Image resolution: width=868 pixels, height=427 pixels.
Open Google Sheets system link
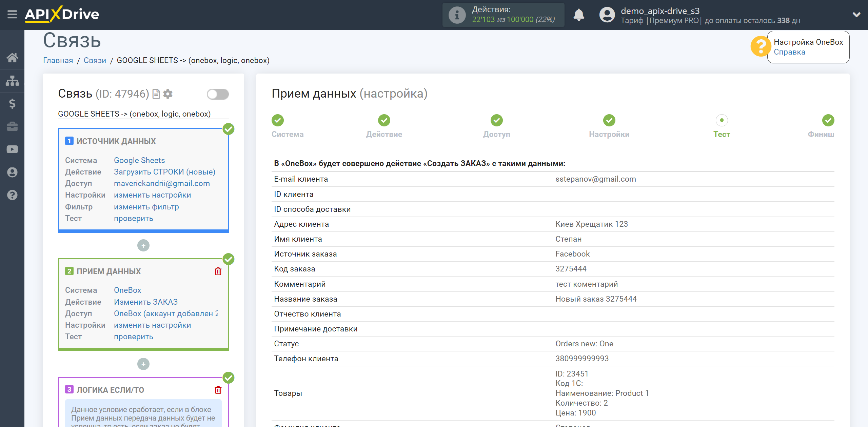(x=139, y=160)
